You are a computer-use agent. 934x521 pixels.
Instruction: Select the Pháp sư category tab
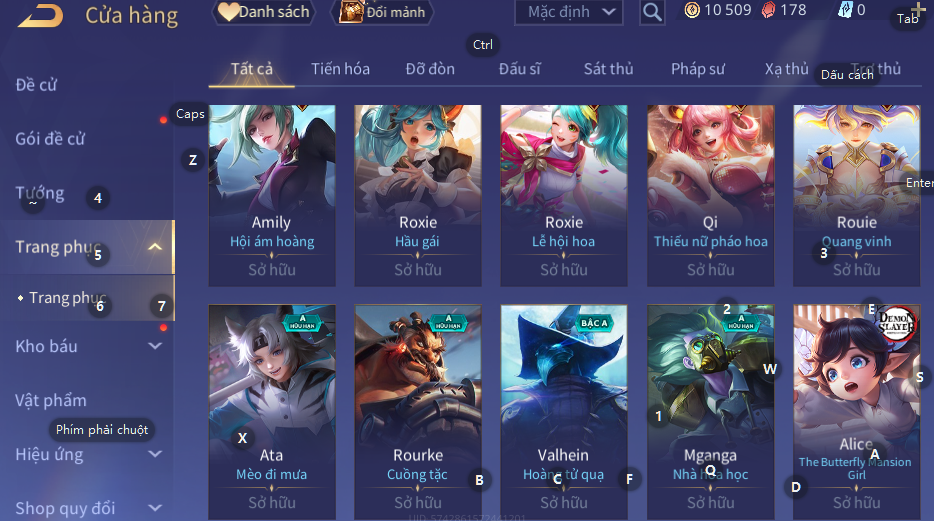(698, 69)
